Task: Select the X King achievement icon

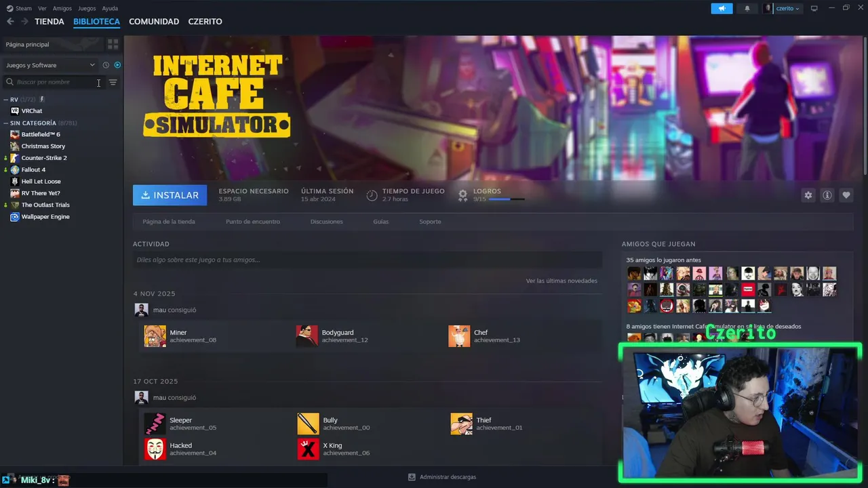Action: [x=308, y=449]
